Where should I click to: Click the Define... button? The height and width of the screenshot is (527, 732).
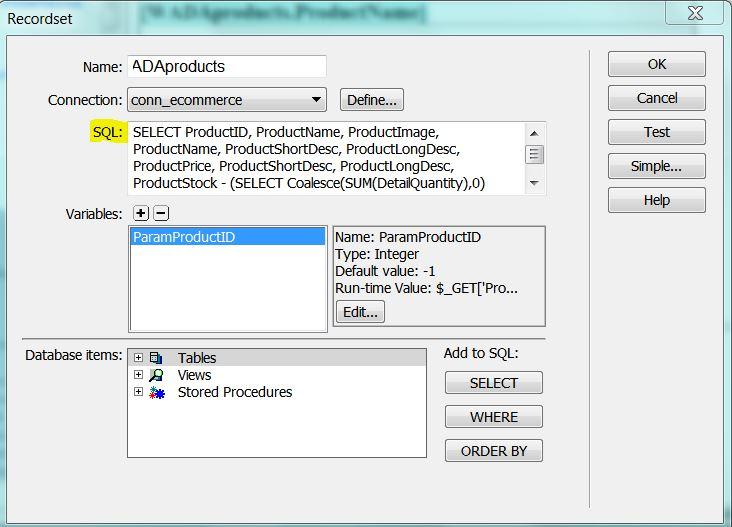pyautogui.click(x=372, y=100)
